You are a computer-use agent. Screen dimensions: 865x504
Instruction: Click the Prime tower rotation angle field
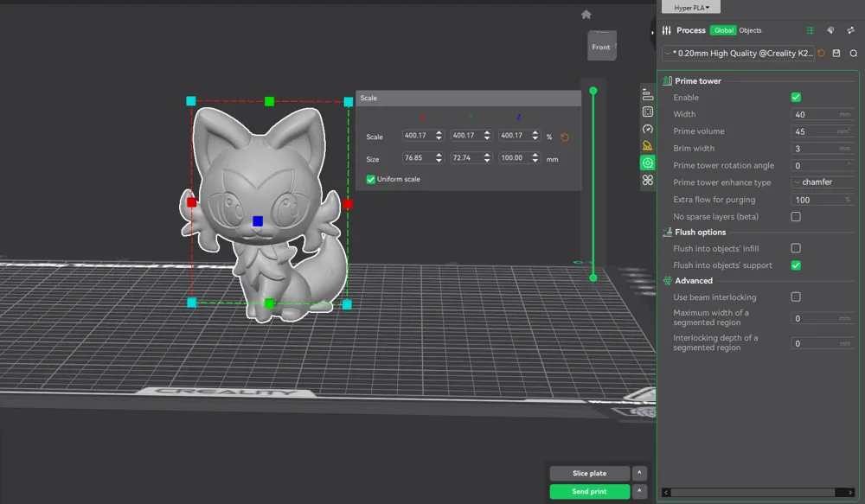click(x=823, y=166)
